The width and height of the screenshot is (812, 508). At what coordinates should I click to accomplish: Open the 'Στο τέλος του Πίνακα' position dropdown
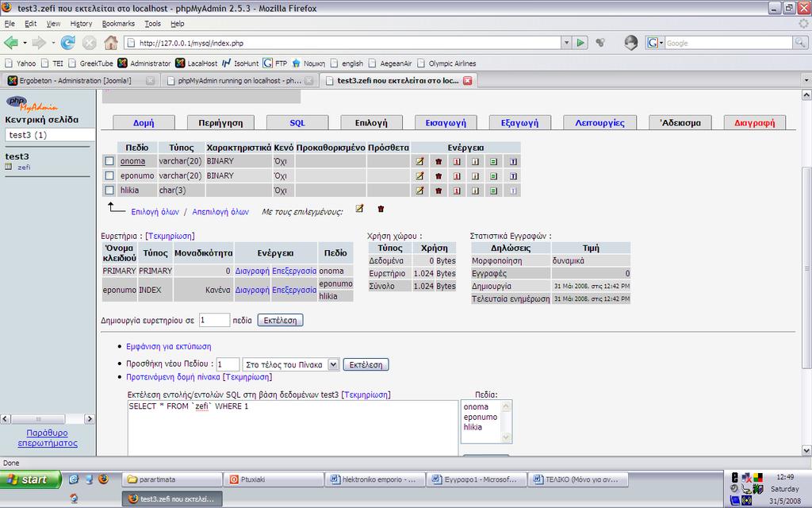(x=291, y=364)
